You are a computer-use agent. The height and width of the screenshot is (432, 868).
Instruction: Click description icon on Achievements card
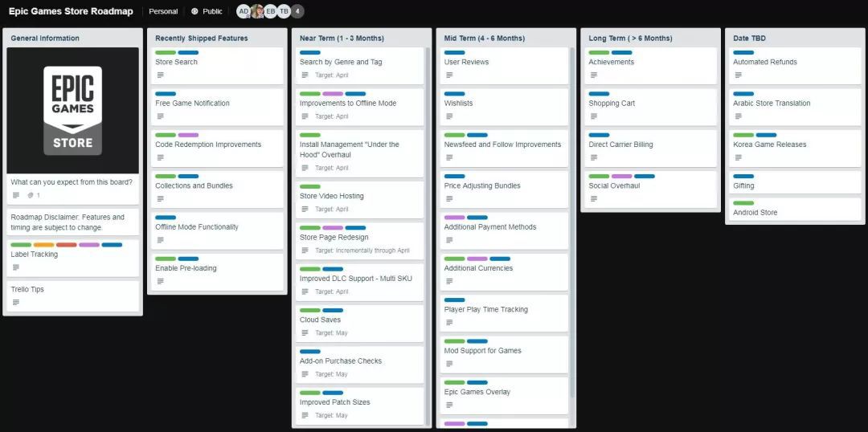click(x=593, y=75)
